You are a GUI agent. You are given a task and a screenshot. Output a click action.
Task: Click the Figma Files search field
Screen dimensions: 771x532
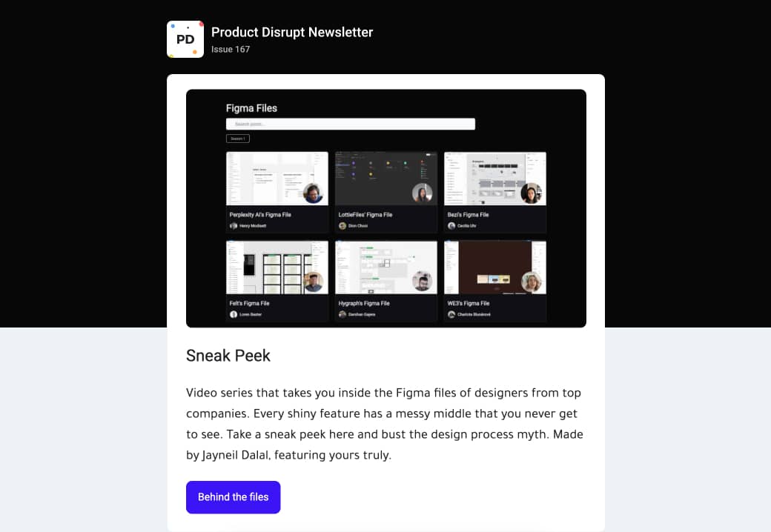(x=351, y=124)
